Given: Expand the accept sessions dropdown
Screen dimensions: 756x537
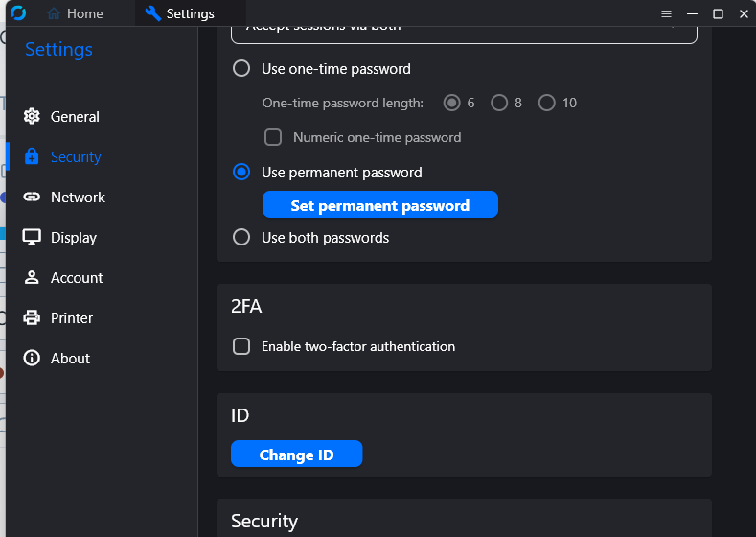Looking at the screenshot, I should 464,29.
